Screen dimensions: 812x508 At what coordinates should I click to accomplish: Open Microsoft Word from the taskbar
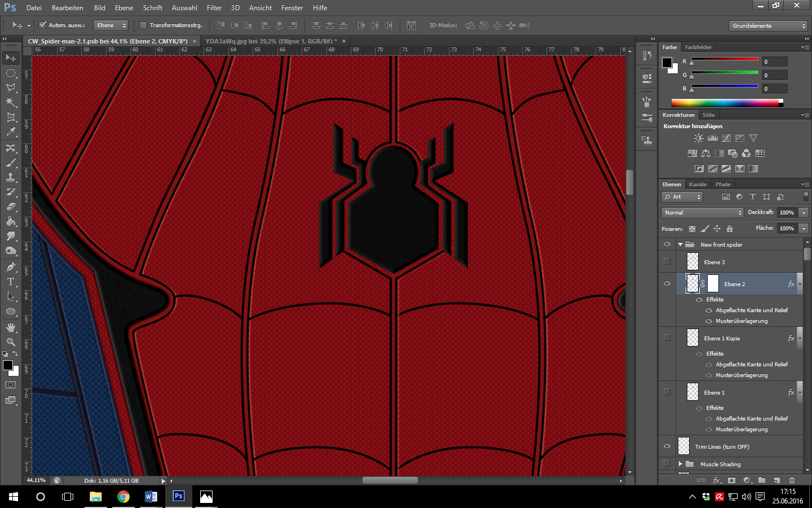[151, 497]
